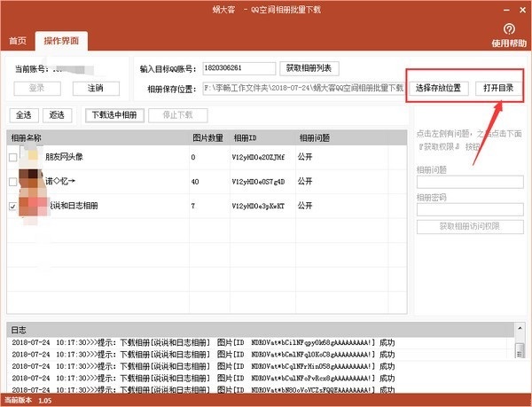This screenshot has width=532, height=407.
Task: Click picture count 40 cell
Action: (195, 182)
